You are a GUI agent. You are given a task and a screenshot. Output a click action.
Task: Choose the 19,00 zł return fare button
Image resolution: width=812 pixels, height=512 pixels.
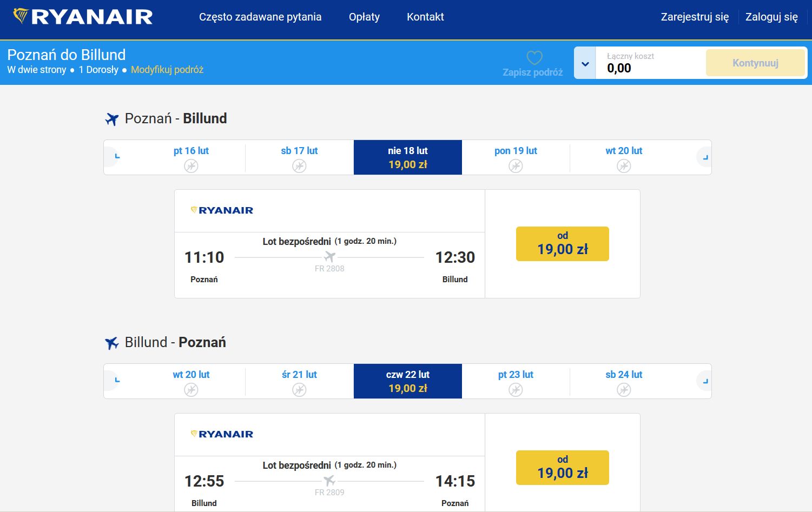(x=562, y=468)
